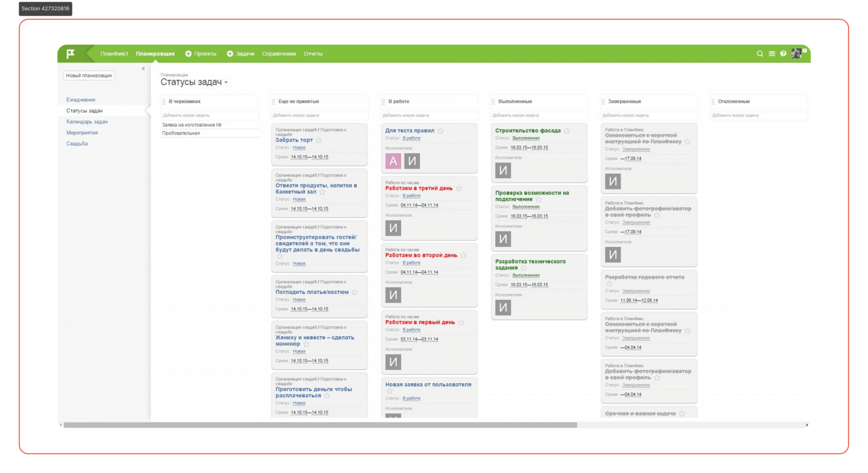The height and width of the screenshot is (473, 868).
Task: Open the list menu icon in header
Action: [772, 54]
